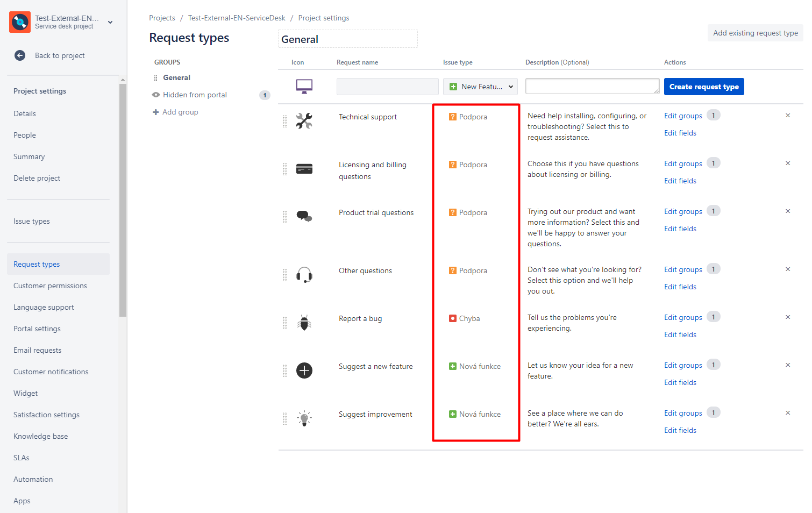Click Add existing request type button
This screenshot has height=513, width=812.
[x=756, y=33]
